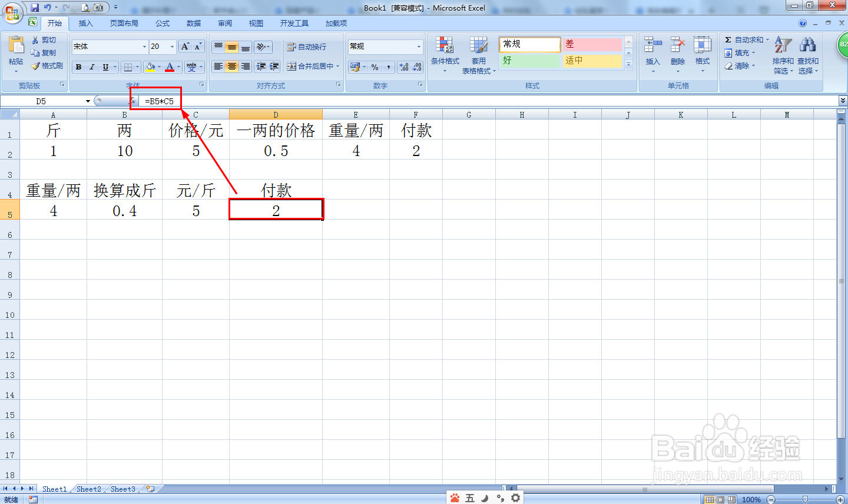Switch to the 公式 ribbon tab
The image size is (848, 504).
(162, 23)
